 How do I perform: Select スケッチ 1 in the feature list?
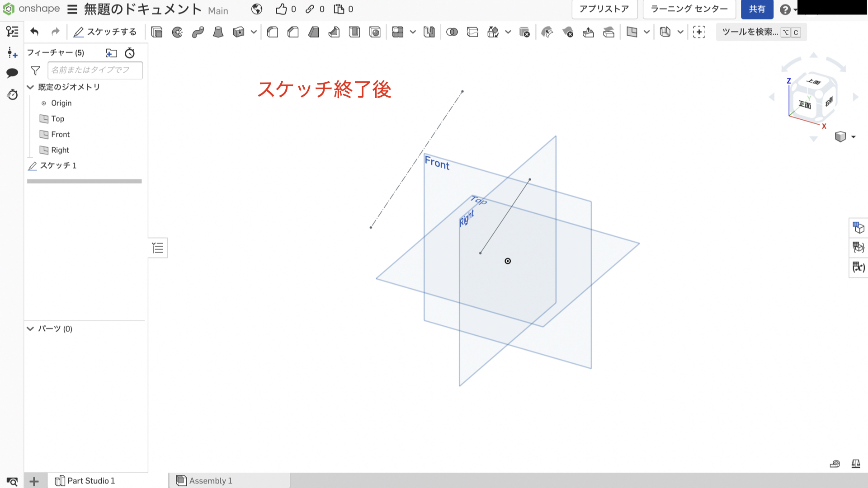point(58,166)
